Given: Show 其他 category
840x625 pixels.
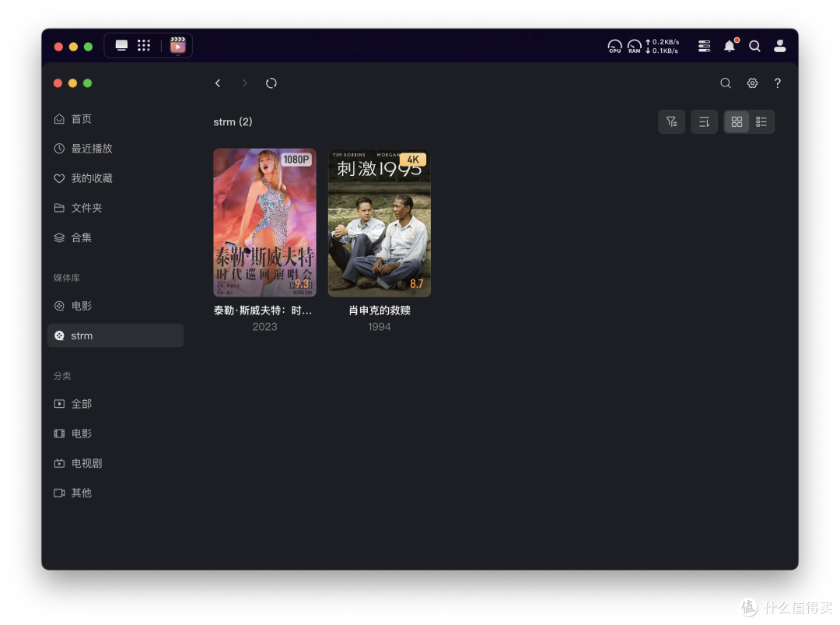Looking at the screenshot, I should pyautogui.click(x=116, y=493).
